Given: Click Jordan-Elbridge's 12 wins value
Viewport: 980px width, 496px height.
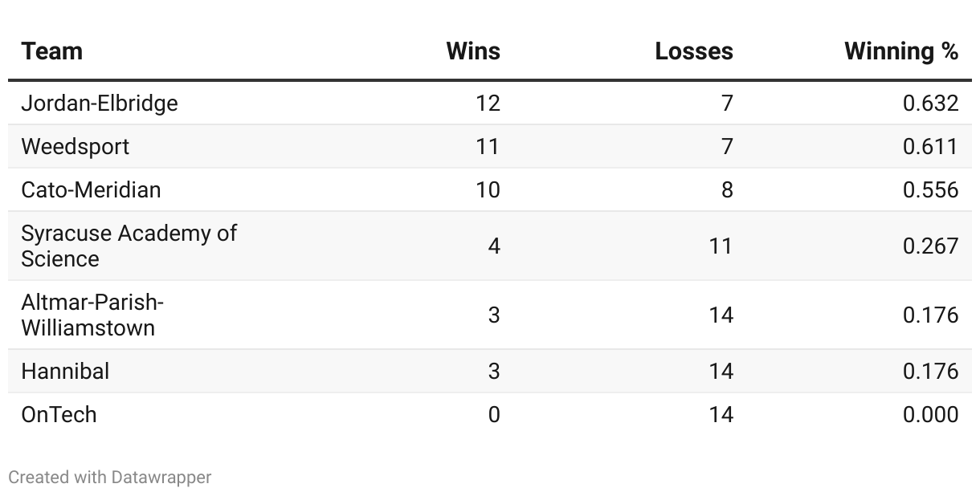Looking at the screenshot, I should [x=487, y=104].
